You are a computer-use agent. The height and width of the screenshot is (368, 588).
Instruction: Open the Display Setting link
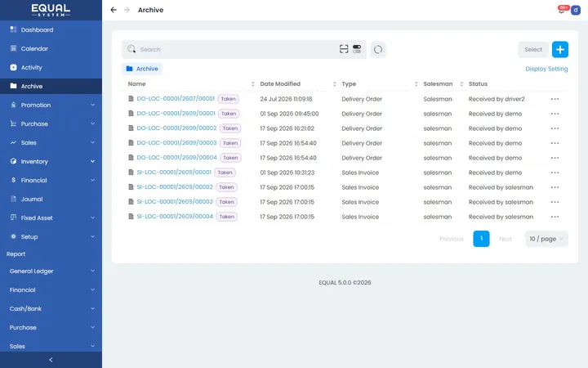546,69
